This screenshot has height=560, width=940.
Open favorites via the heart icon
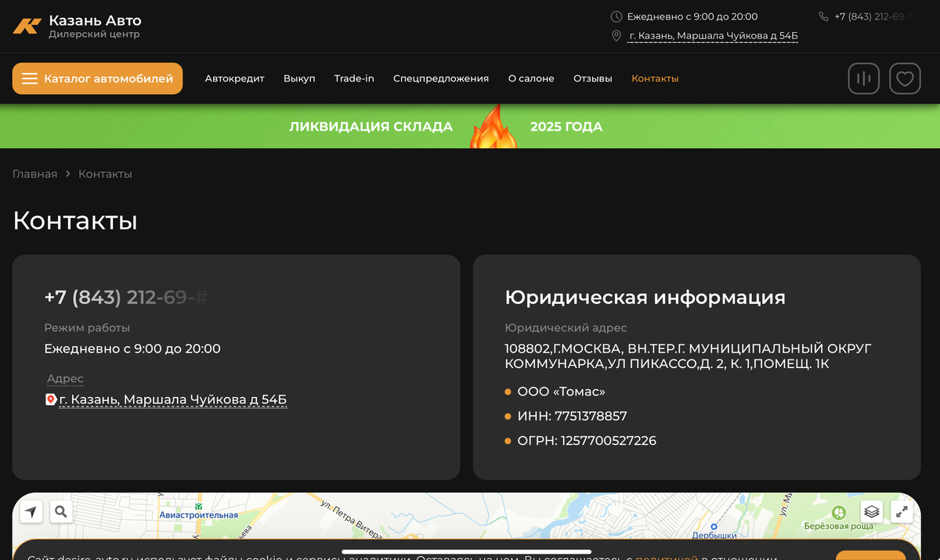(905, 78)
